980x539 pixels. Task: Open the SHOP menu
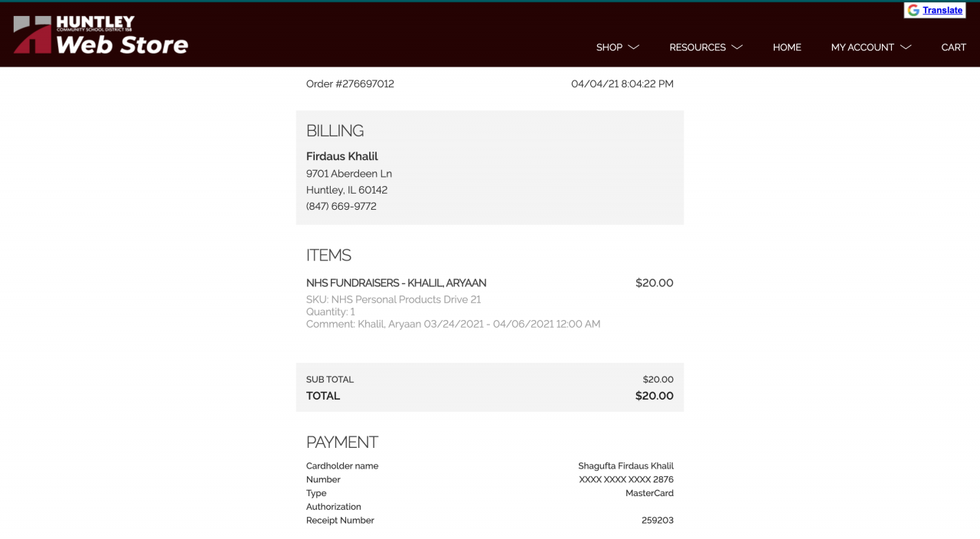pos(609,47)
